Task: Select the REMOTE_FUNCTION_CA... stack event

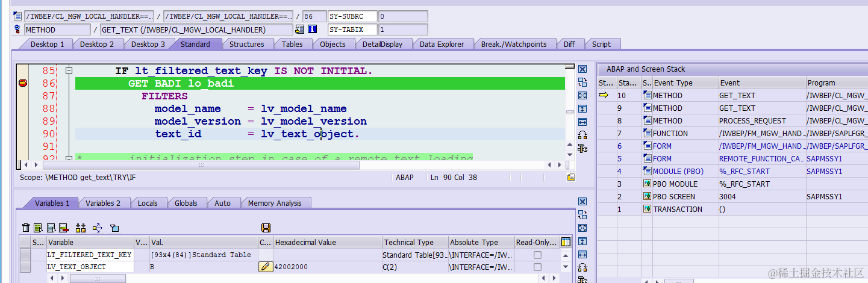Action: click(762, 158)
